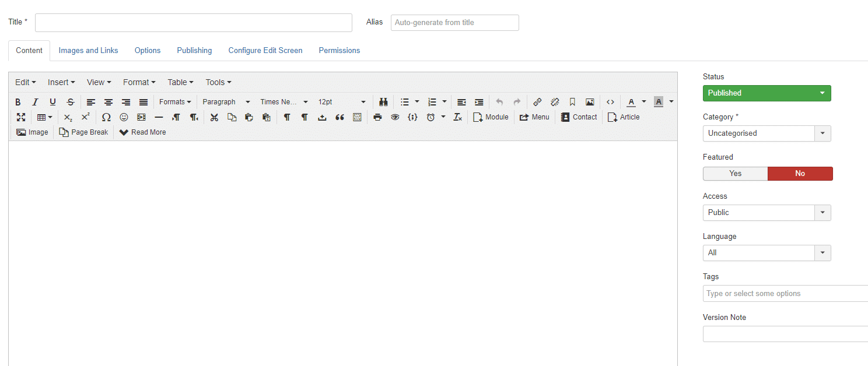Insert an emoticon into the article
The height and width of the screenshot is (366, 868).
coord(123,117)
